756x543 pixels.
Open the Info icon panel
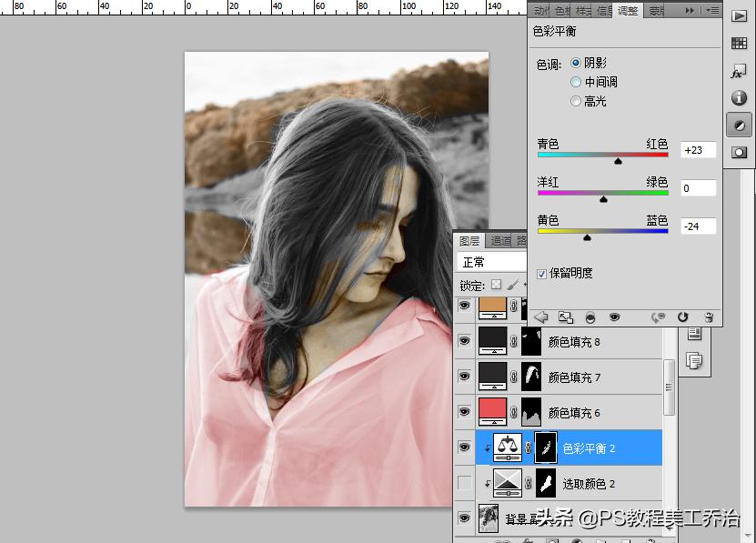740,98
